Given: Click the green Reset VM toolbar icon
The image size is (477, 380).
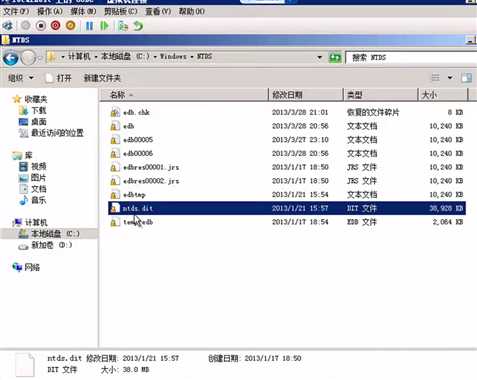Looking at the screenshot, I should [x=104, y=26].
